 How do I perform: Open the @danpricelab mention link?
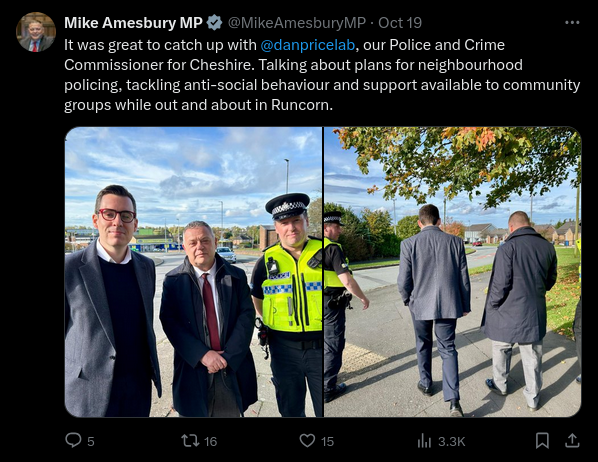(x=308, y=45)
